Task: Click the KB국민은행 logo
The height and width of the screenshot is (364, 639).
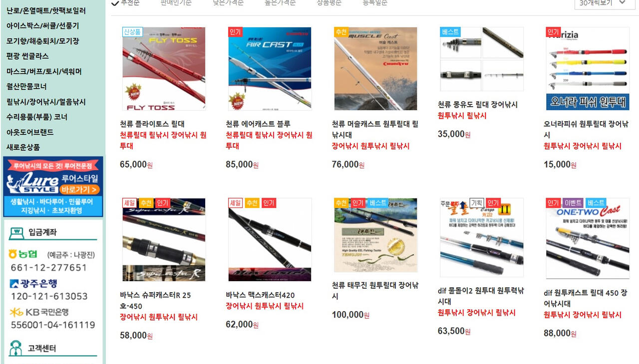Action: (39, 312)
